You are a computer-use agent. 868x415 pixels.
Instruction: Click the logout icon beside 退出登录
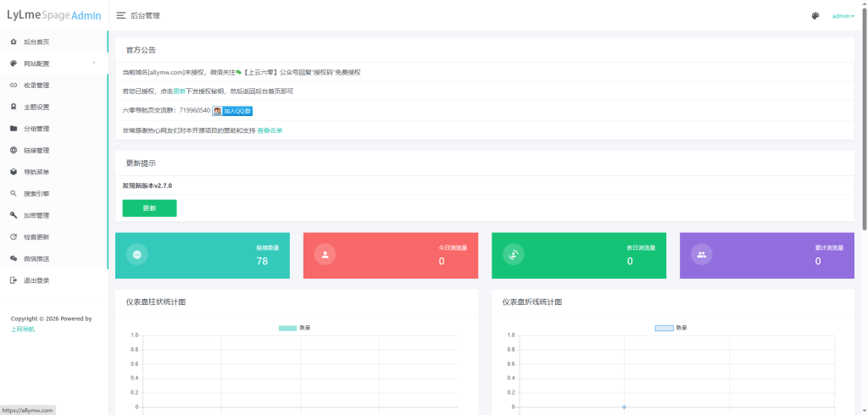[x=14, y=280]
